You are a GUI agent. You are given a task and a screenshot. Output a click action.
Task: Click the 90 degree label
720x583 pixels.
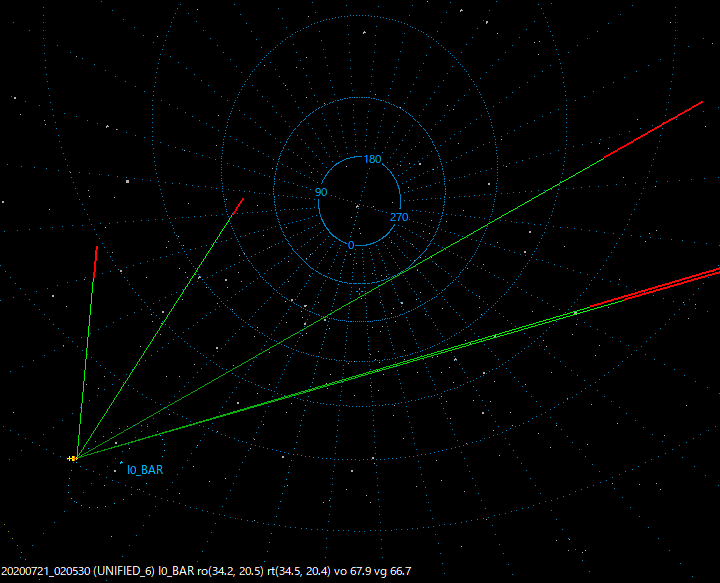321,192
